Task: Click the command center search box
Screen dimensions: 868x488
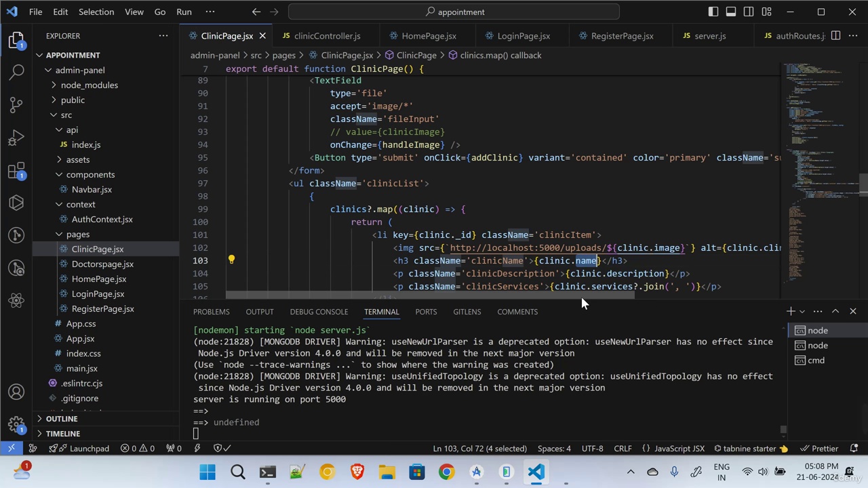Action: [x=454, y=12]
